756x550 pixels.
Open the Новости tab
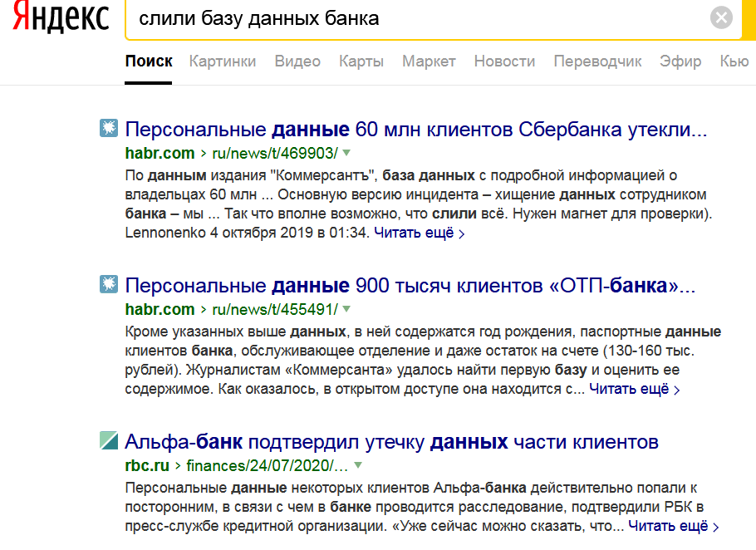pos(504,61)
